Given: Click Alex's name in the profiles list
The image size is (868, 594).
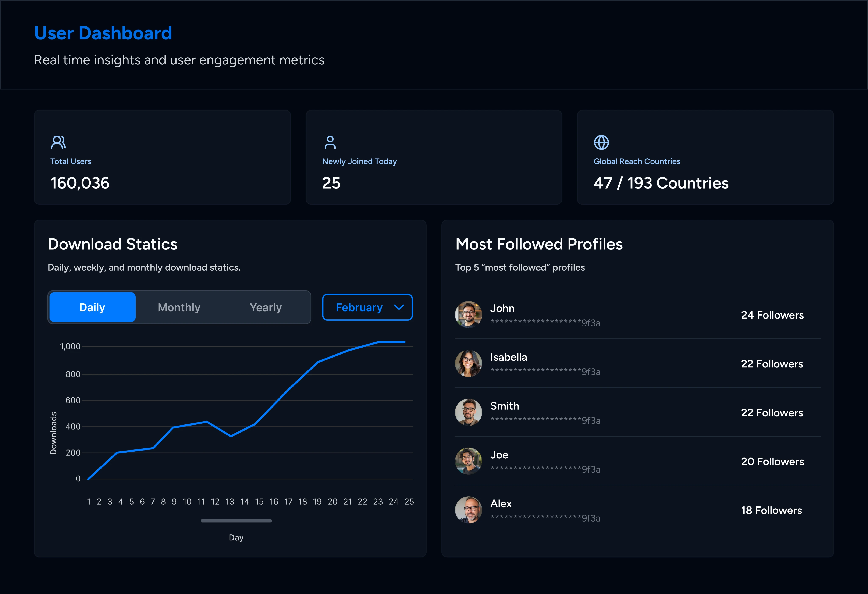Looking at the screenshot, I should (501, 504).
